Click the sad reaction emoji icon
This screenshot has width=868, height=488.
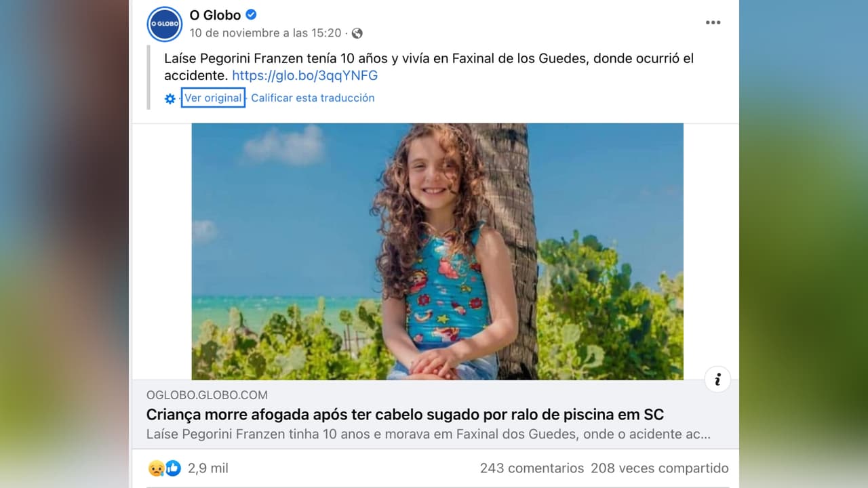pos(156,468)
